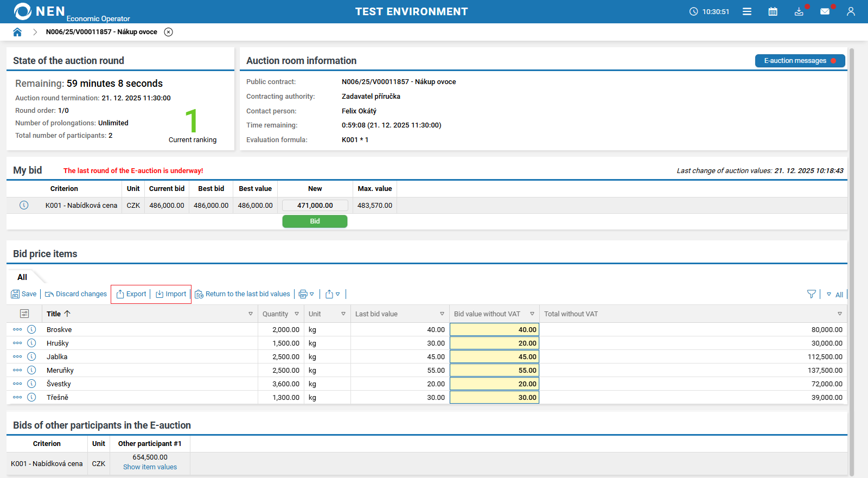Open the hamburger menu in header

[747, 11]
